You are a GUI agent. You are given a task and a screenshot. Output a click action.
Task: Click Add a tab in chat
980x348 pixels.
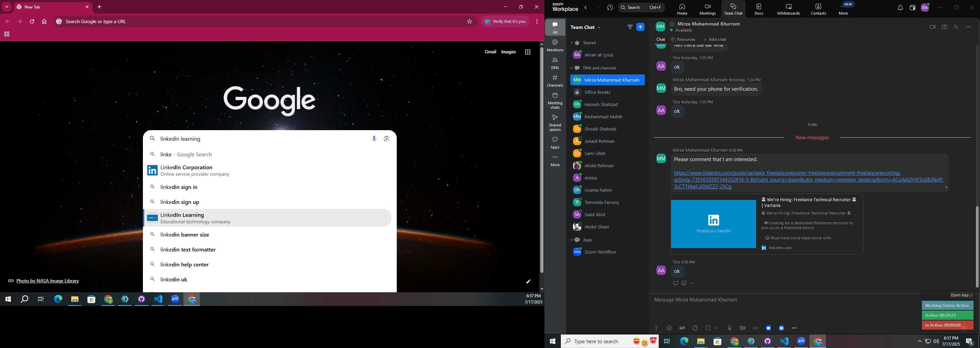click(x=715, y=39)
